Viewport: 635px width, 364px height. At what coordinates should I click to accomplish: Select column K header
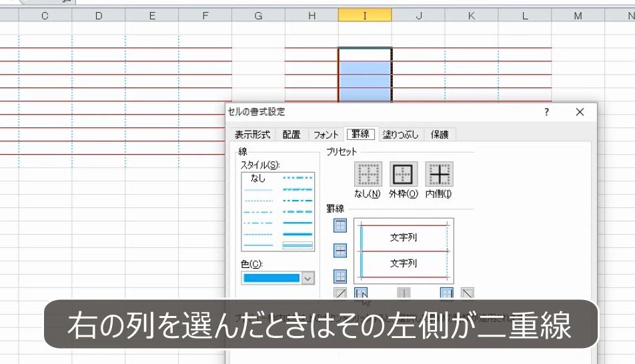[x=472, y=16]
